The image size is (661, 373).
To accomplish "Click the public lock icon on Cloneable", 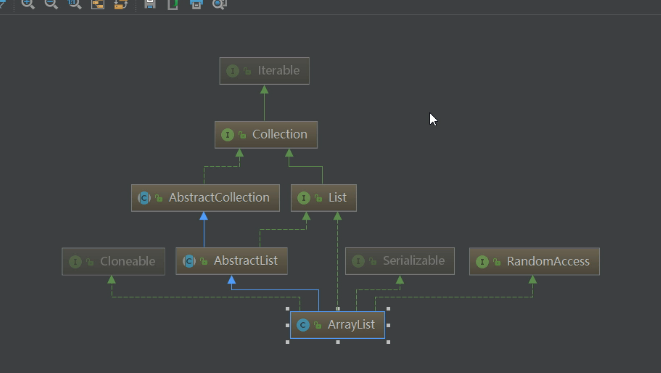I will pyautogui.click(x=90, y=262).
